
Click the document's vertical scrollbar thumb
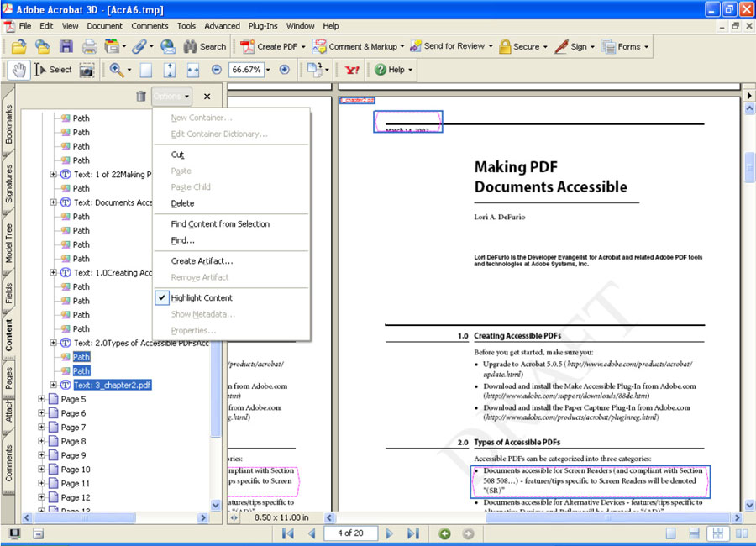point(749,167)
